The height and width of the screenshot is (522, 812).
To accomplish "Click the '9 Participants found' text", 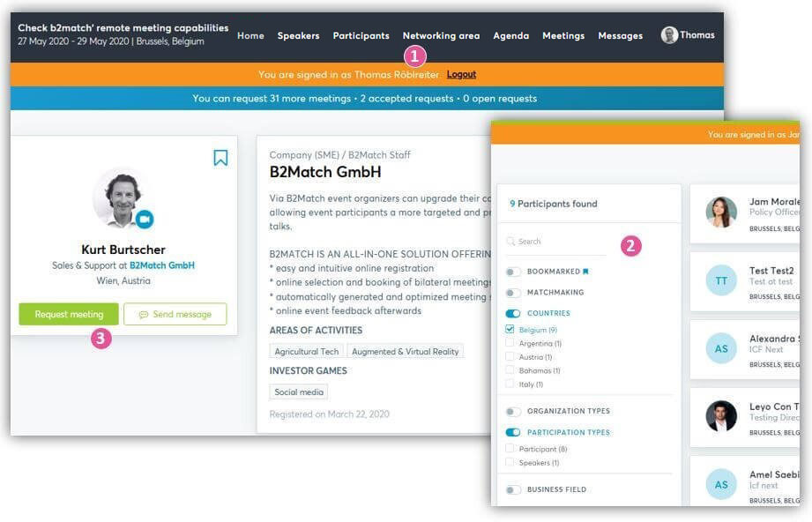I will (x=553, y=204).
